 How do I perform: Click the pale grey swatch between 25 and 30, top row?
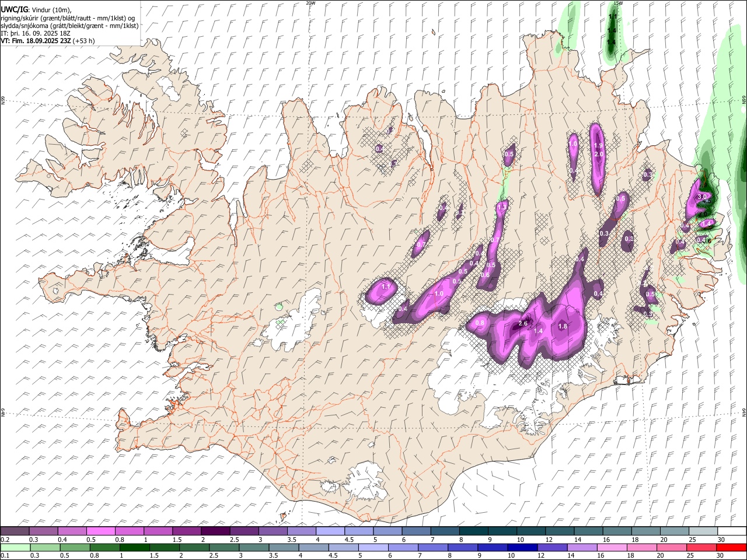pos(703,531)
